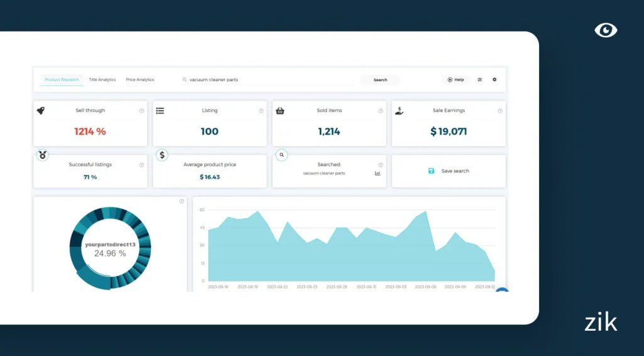Click the help icon on Sold items card
This screenshot has width=644, height=356.
(380, 111)
